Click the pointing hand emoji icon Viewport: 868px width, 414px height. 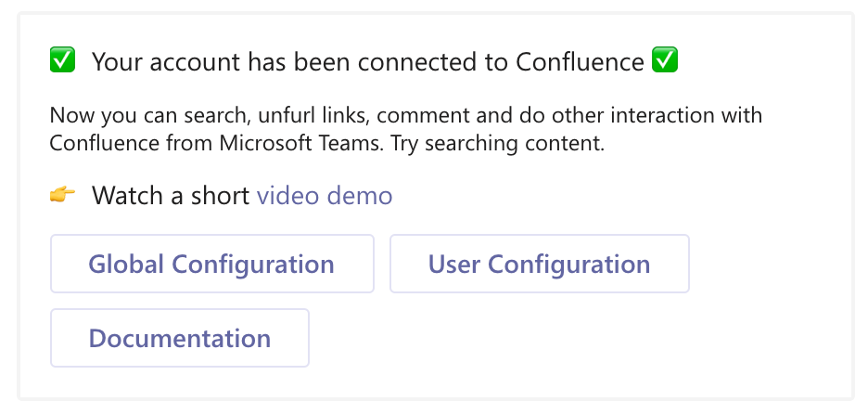[62, 196]
